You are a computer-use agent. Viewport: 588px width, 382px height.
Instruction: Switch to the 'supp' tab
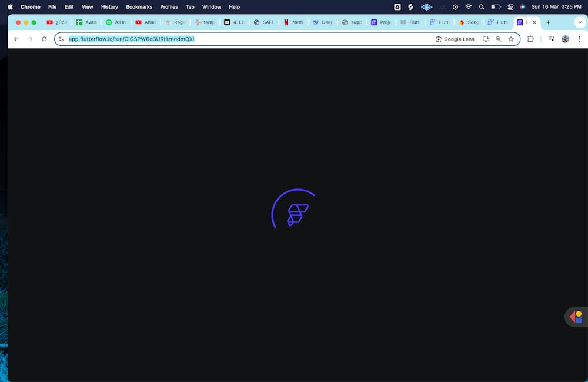point(352,22)
